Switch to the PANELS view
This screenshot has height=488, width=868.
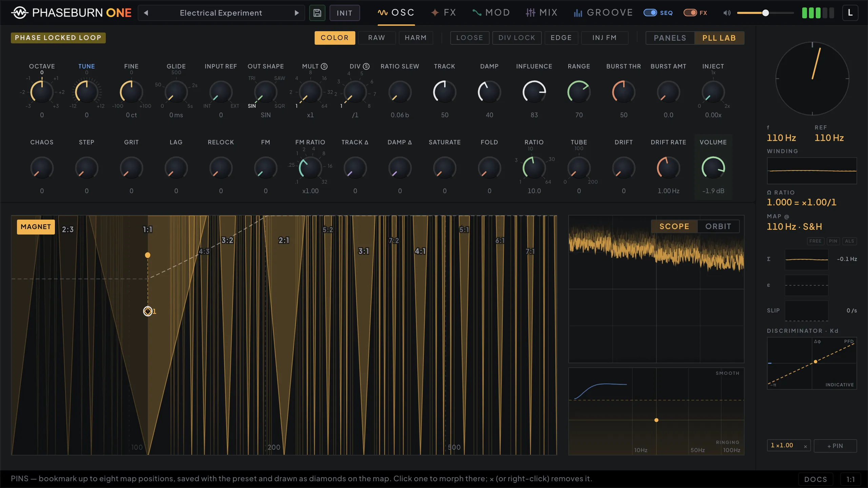(x=670, y=38)
